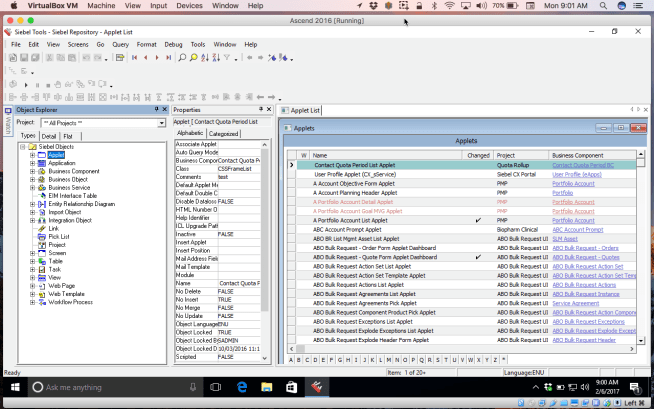The image size is (654, 409).
Task: Expand the Business Service tree node
Action: pos(33,188)
